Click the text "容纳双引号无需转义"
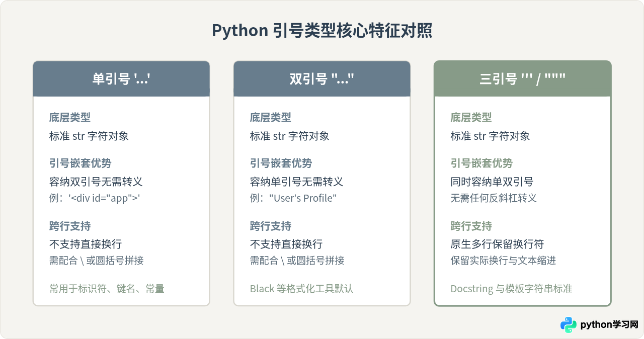Screen dimensions: 644x339 point(96,182)
